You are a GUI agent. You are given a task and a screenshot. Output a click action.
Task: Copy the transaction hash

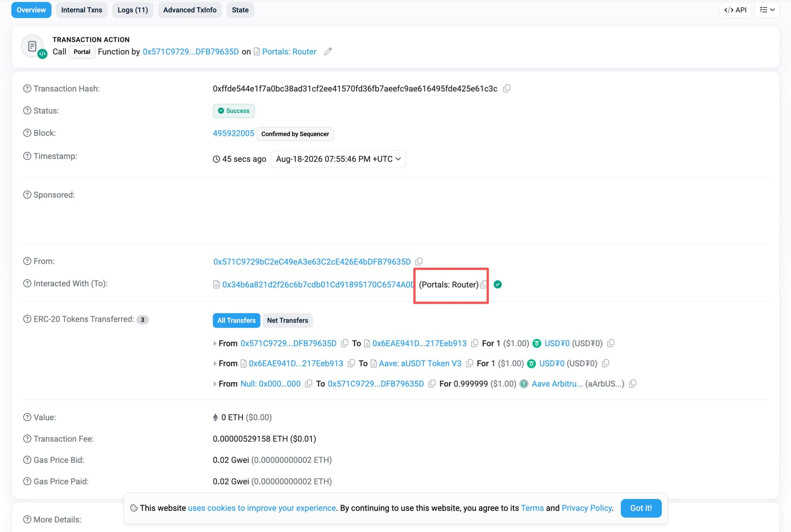point(507,89)
